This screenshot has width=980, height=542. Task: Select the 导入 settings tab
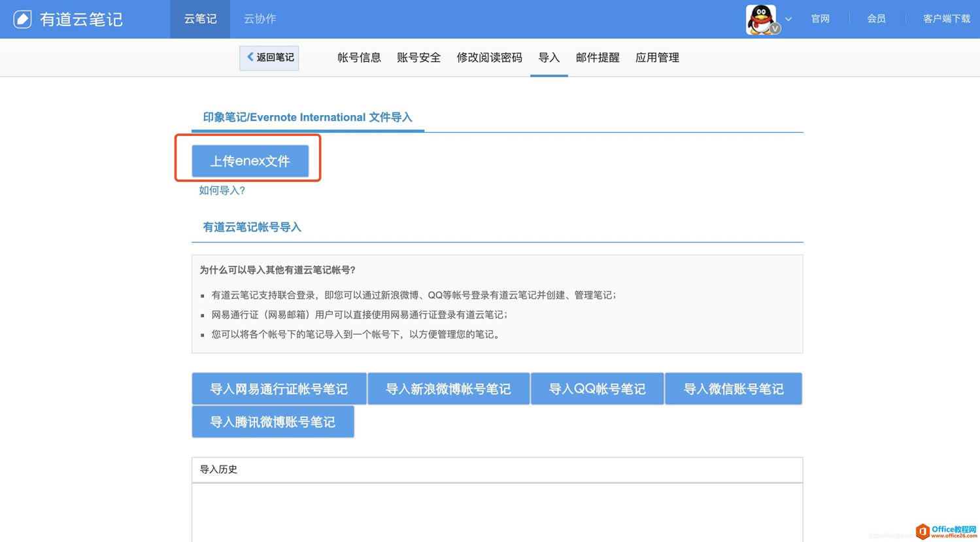point(549,58)
